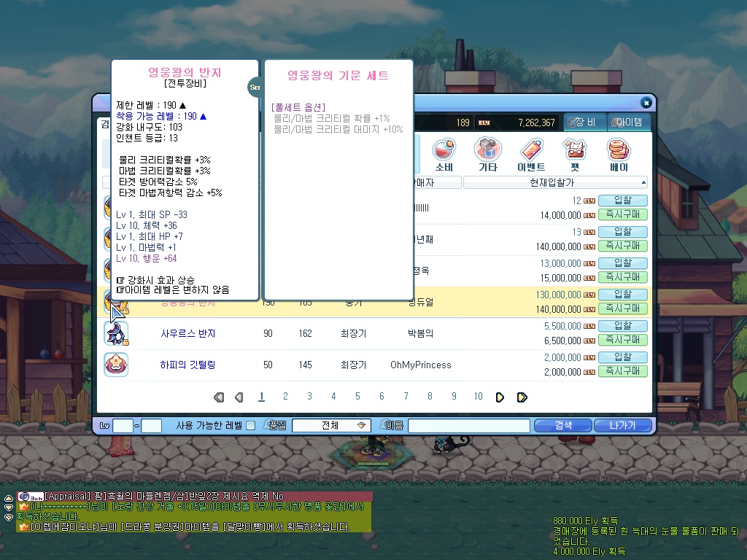Jump to the last page of listings
Image resolution: width=747 pixels, height=560 pixels.
(x=522, y=397)
